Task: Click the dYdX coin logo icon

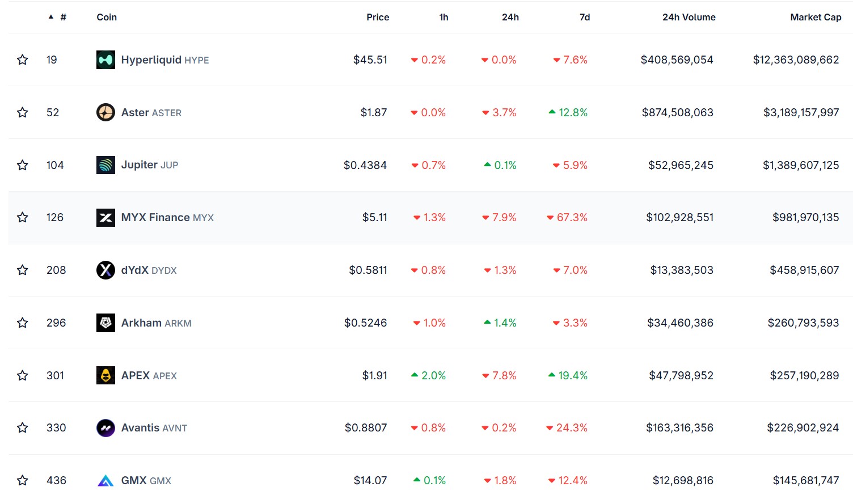Action: pyautogui.click(x=105, y=270)
